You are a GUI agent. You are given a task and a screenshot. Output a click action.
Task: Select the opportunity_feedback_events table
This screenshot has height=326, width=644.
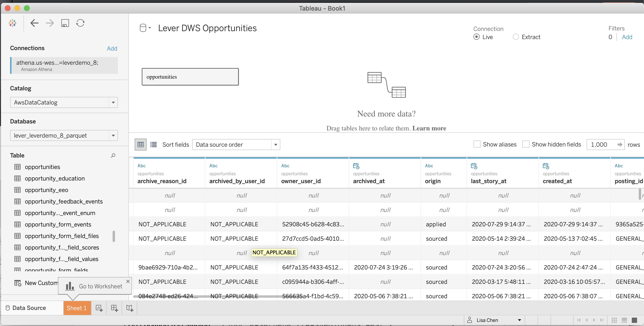coord(64,201)
